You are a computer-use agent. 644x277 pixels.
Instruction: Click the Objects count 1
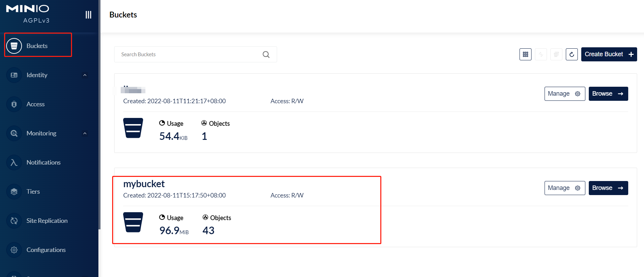204,136
